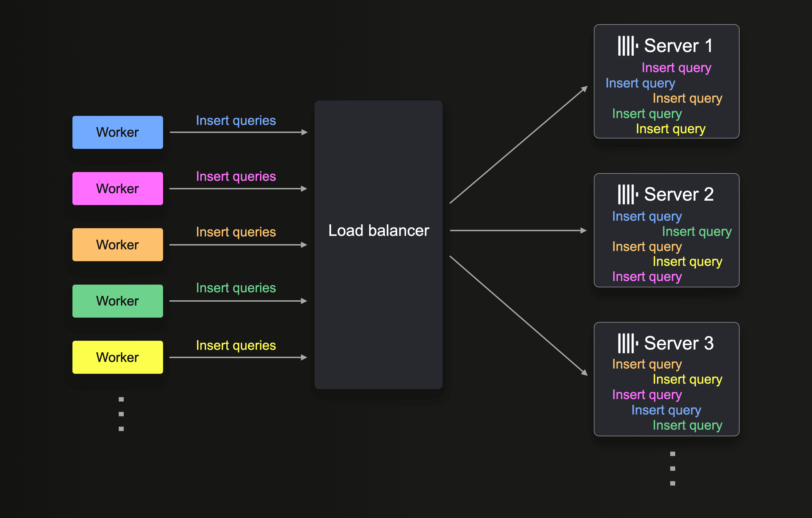Click the green Insert query in Server 2
The width and height of the screenshot is (812, 518).
(696, 231)
